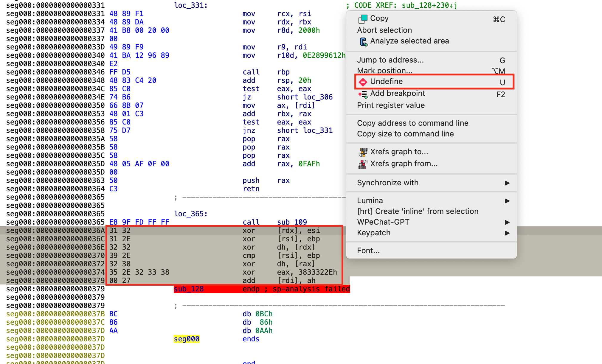Click Print register value option

(391, 105)
